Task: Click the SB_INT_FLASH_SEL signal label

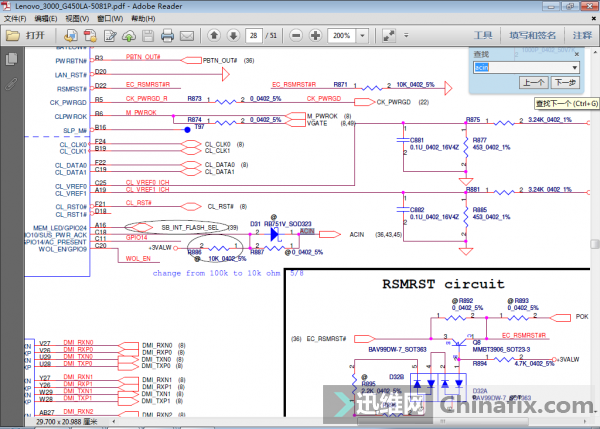Action: tap(190, 228)
